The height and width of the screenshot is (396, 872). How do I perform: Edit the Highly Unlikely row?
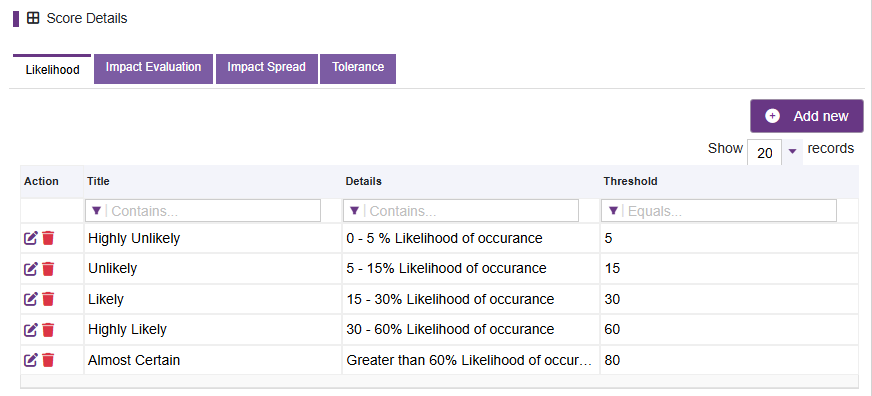click(31, 239)
